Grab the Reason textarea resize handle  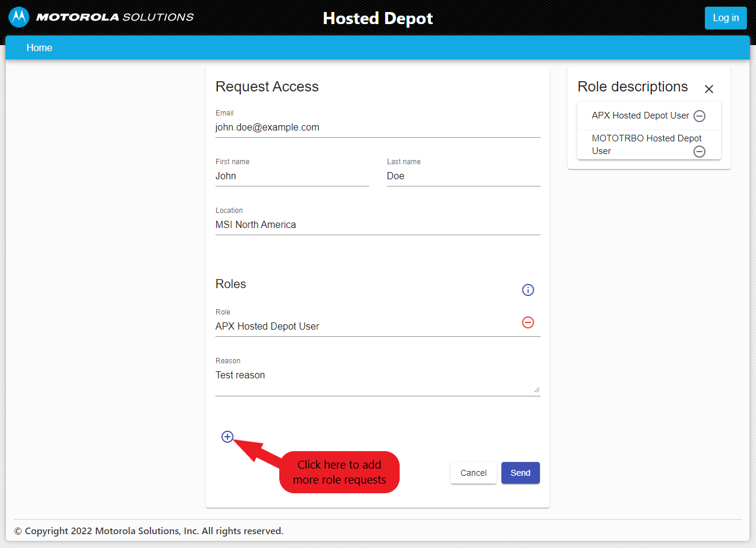[x=536, y=389]
